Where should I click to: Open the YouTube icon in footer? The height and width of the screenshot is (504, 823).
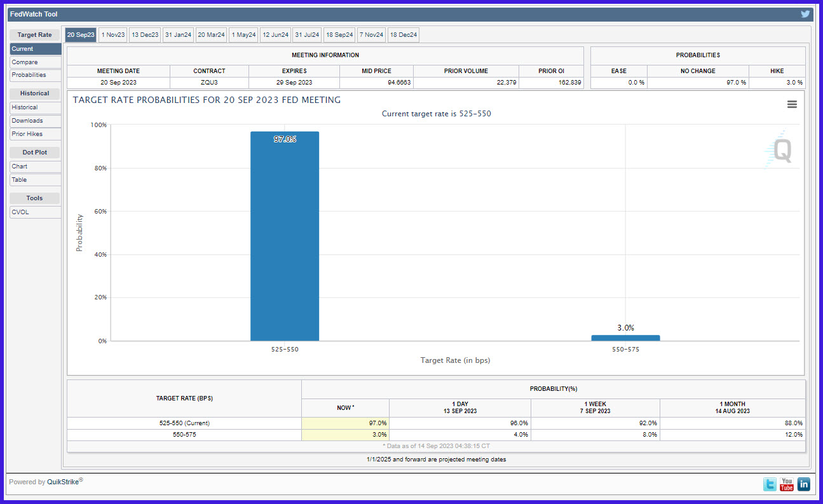click(787, 484)
